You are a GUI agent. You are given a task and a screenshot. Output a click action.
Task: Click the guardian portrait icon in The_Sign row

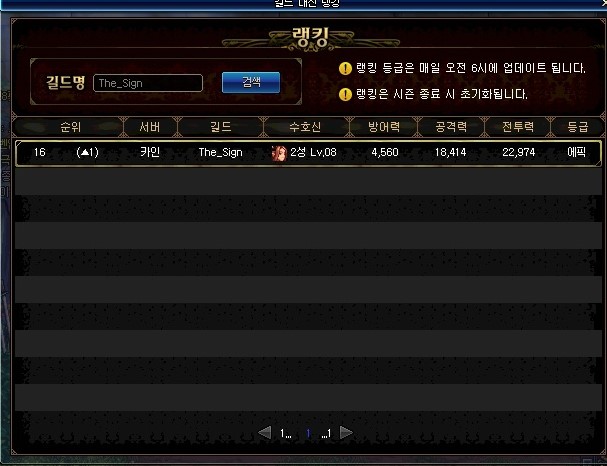(x=279, y=153)
